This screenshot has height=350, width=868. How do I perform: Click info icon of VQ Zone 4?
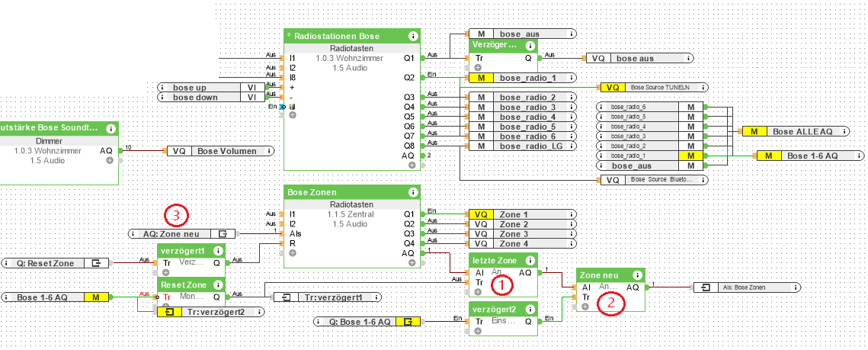(571, 244)
